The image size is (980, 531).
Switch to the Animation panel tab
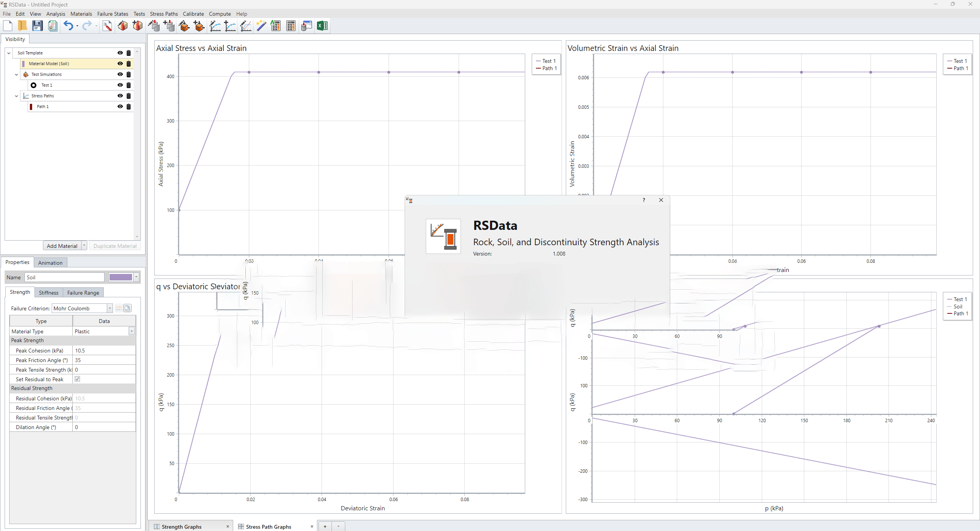(x=50, y=263)
